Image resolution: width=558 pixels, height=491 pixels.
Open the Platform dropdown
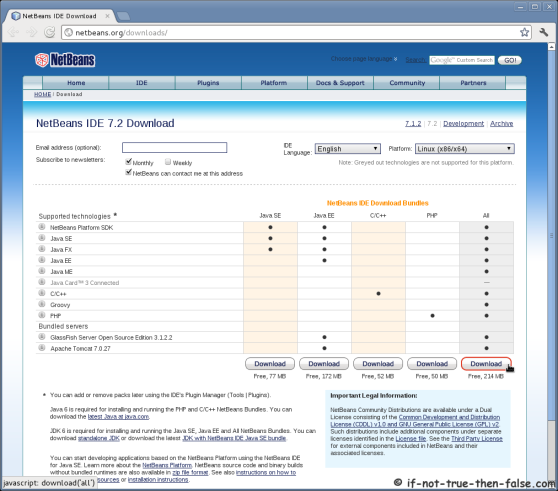pyautogui.click(x=465, y=149)
